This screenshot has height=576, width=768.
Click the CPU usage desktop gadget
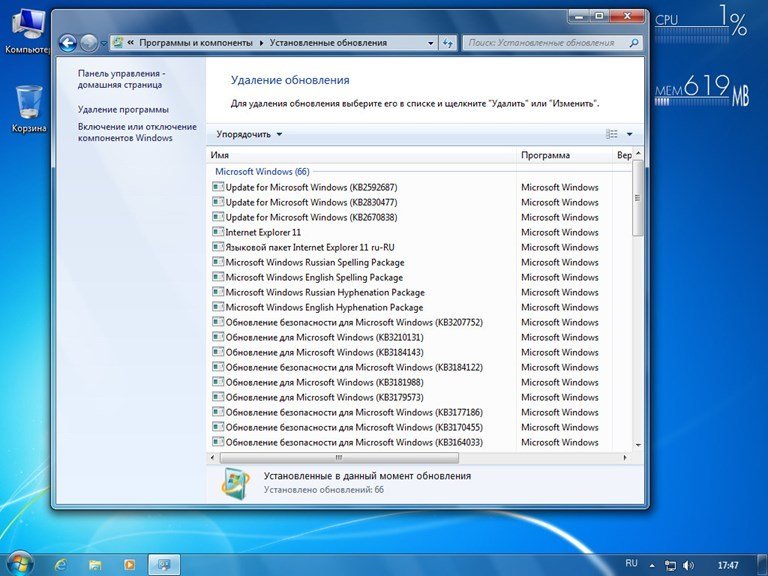701,24
